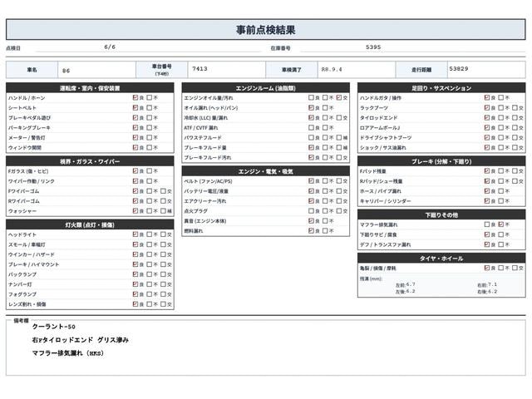This screenshot has width=532, height=399.
Task: Click the 点検日 field showing 6/6
Action: pos(149,47)
